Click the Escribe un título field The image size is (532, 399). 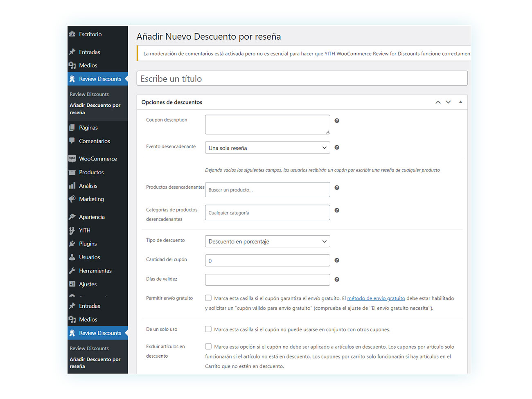302,79
